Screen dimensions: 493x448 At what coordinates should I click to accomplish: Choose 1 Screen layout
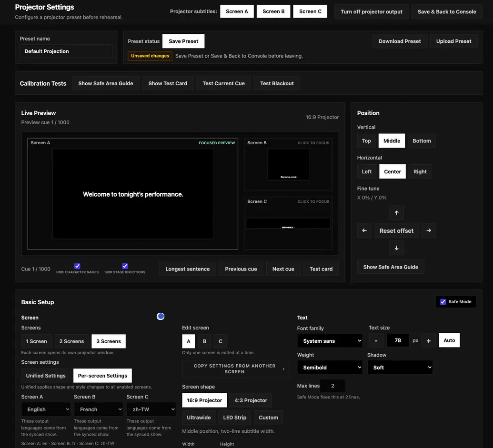37,341
